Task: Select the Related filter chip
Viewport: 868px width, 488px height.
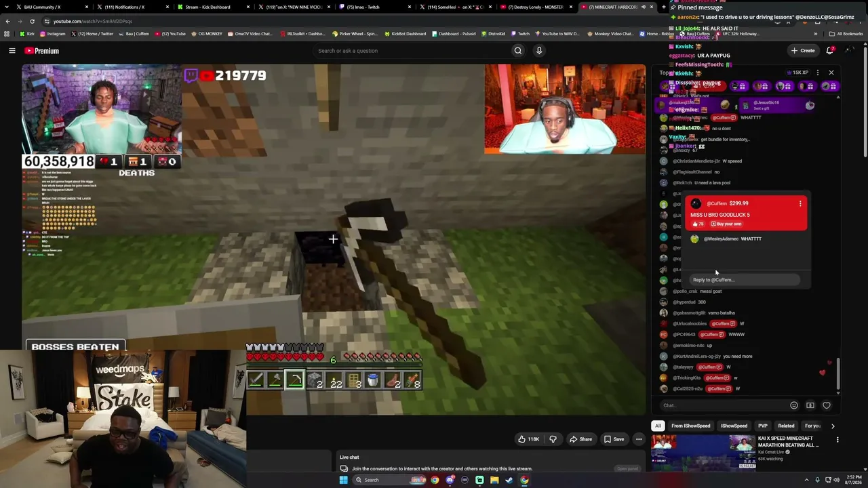Action: click(x=787, y=426)
